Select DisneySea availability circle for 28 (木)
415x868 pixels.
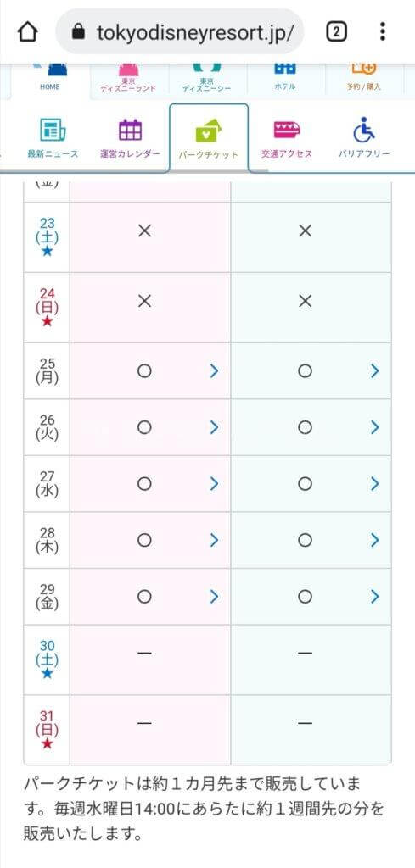305,540
